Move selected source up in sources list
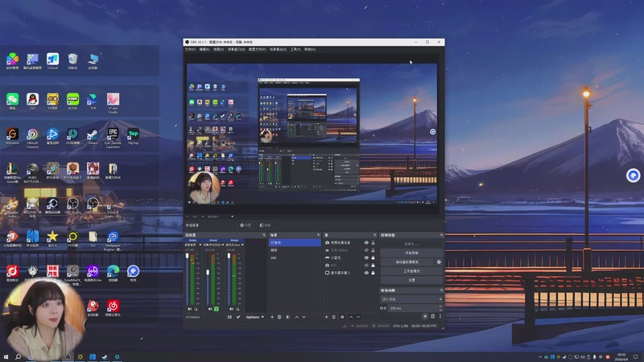 pyautogui.click(x=351, y=317)
